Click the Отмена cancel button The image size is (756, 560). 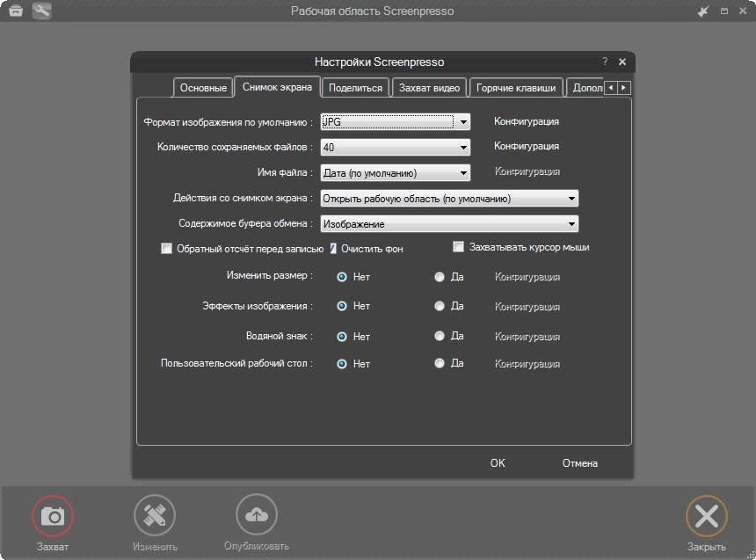tap(579, 463)
